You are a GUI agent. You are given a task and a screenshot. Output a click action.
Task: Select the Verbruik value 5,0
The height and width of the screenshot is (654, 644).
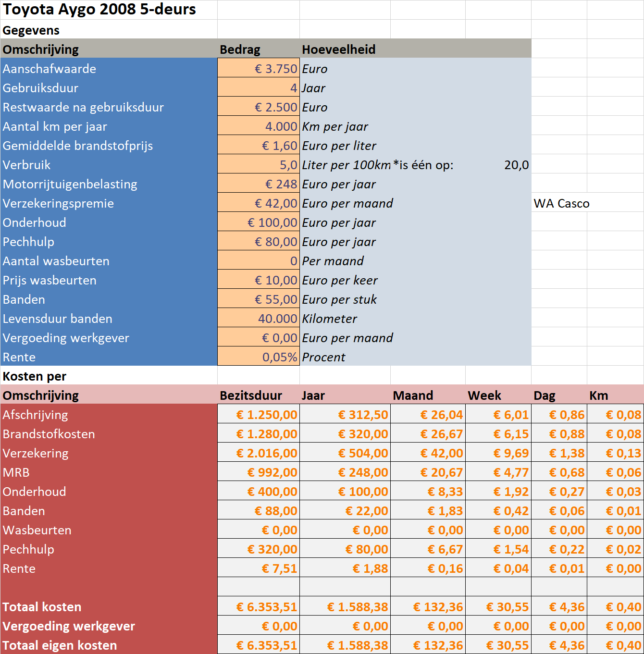259,164
